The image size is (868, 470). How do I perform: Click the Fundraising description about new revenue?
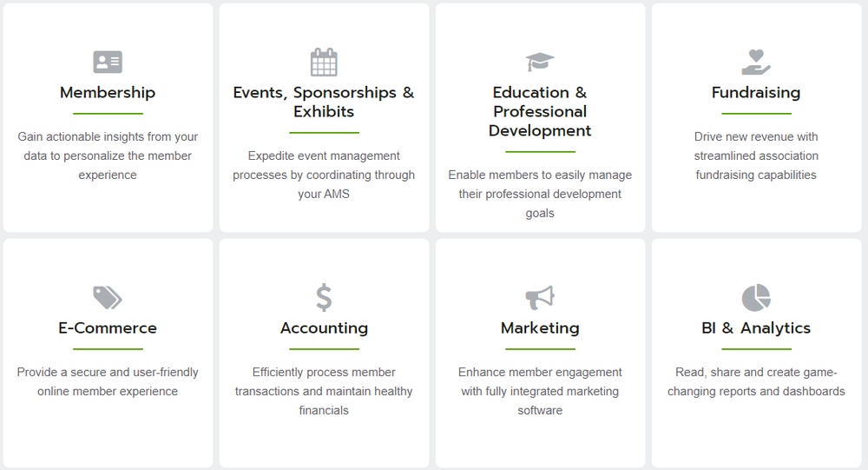click(x=756, y=156)
